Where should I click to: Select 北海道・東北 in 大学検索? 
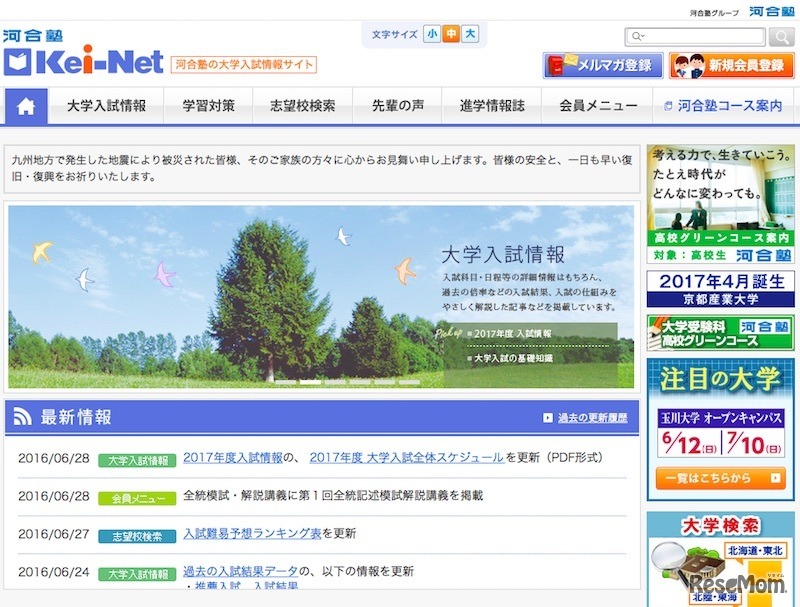point(755,550)
